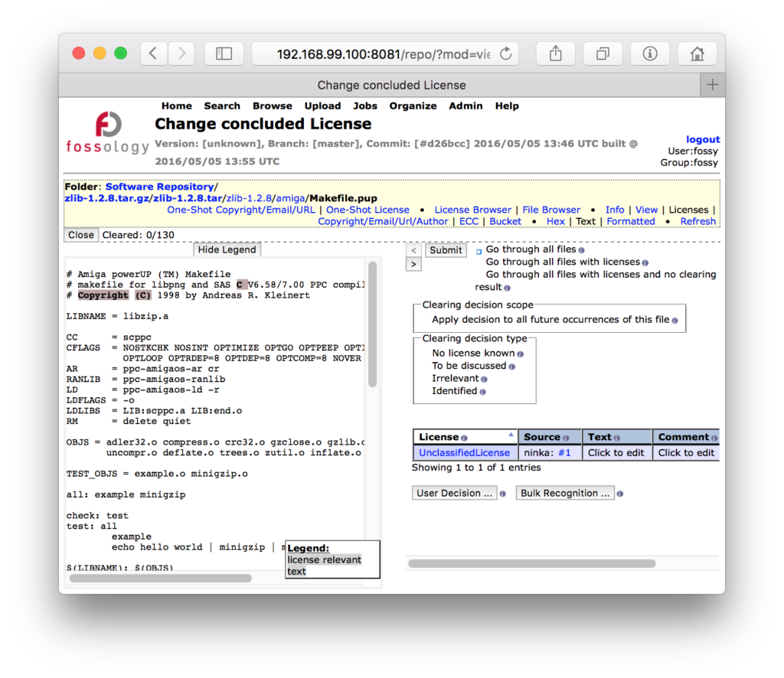Viewport: 784px width, 678px height.
Task: Click info icon in Comment column header
Action: pos(714,438)
